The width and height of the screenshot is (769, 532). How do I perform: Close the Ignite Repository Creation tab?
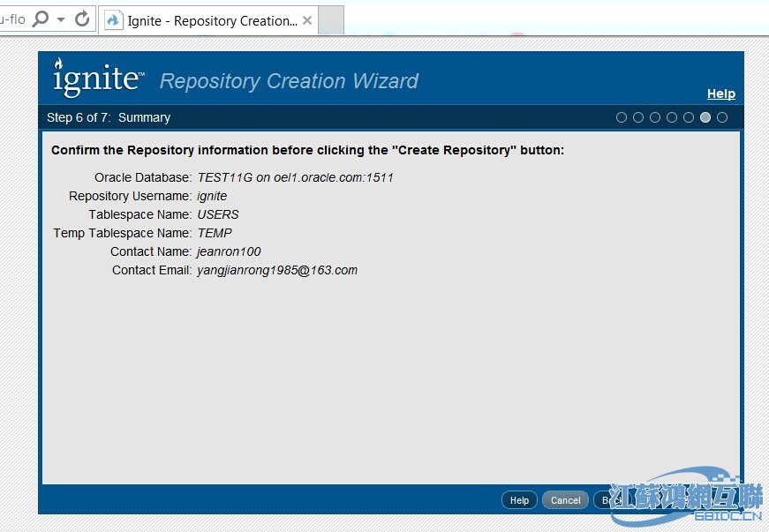point(307,20)
